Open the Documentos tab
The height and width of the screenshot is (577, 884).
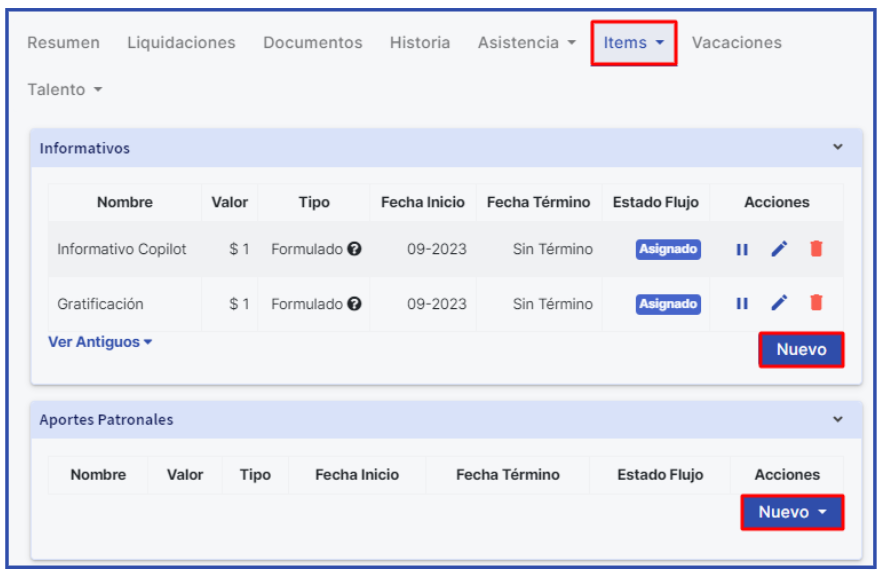[312, 43]
